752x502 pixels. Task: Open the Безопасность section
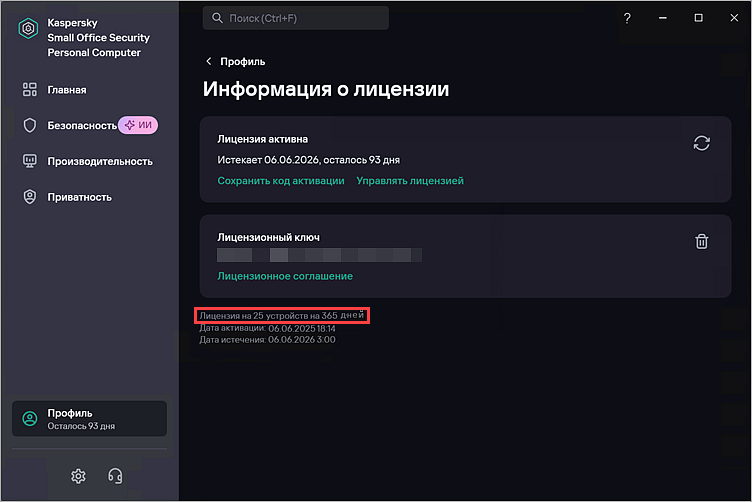click(x=82, y=126)
